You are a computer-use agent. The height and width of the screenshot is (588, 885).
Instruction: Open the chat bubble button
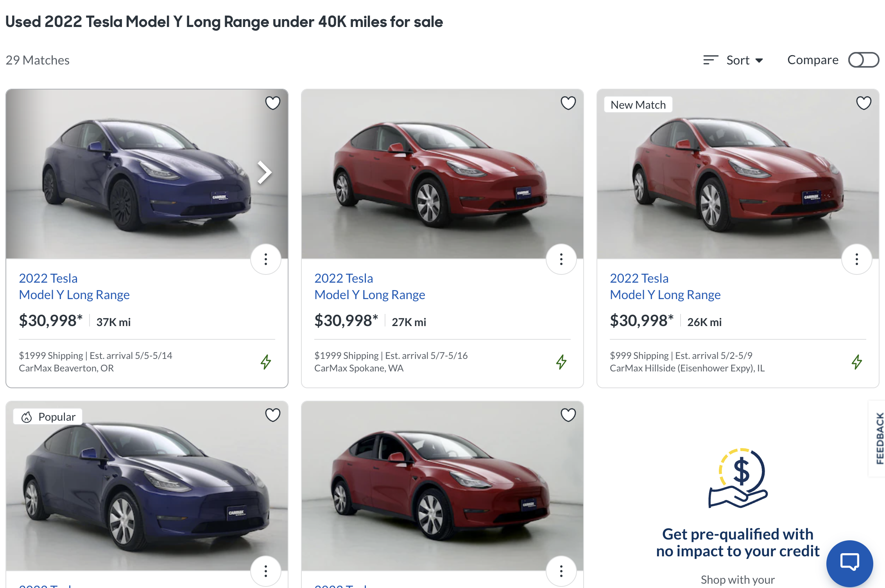[849, 563]
